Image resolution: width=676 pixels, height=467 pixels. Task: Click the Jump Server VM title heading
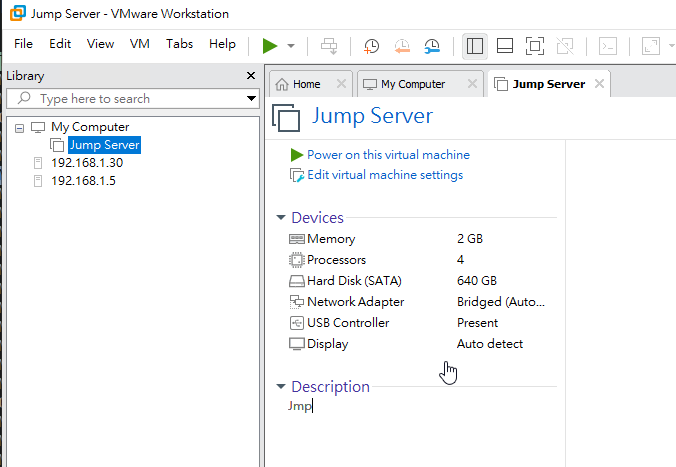(x=372, y=116)
